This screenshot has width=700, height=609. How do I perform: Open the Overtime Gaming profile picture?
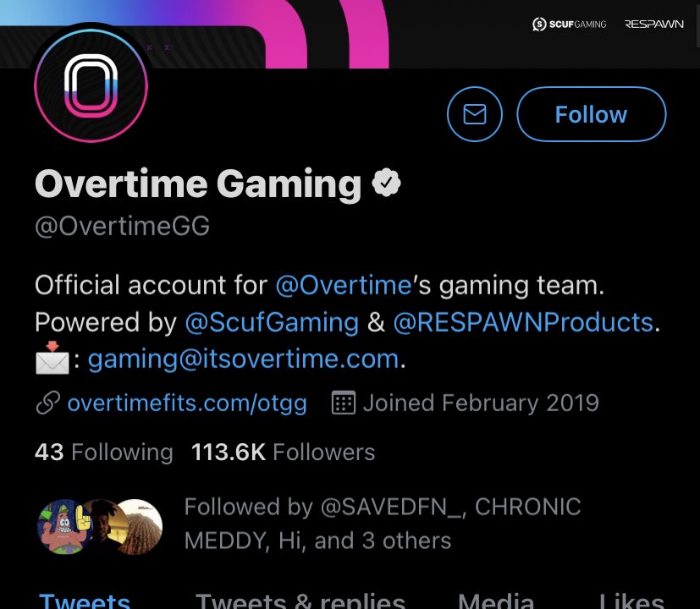click(x=91, y=86)
